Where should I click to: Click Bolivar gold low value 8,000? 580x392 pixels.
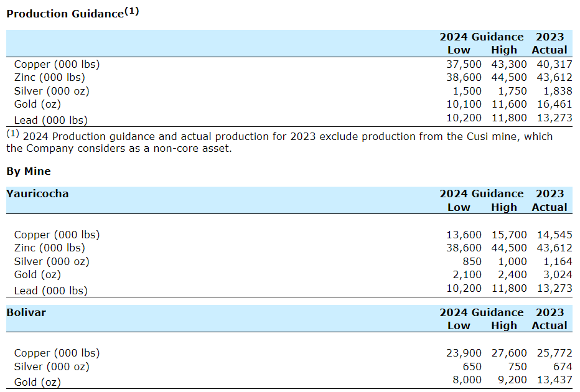(x=467, y=380)
